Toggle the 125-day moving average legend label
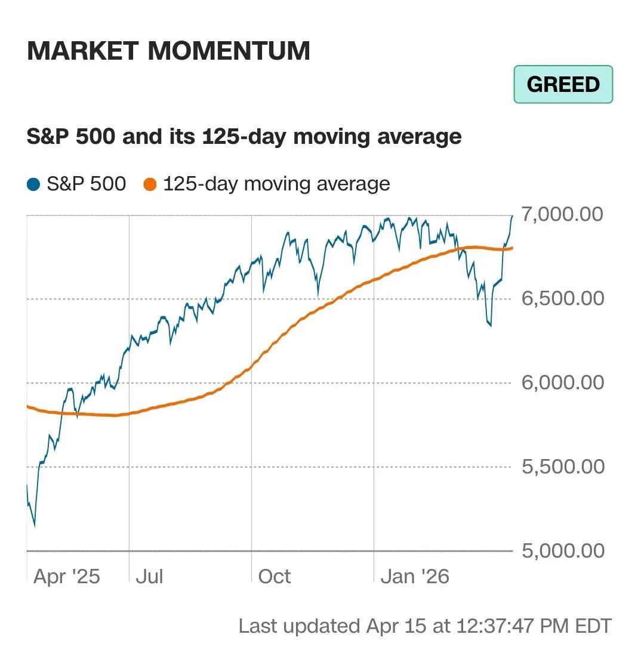 click(276, 184)
